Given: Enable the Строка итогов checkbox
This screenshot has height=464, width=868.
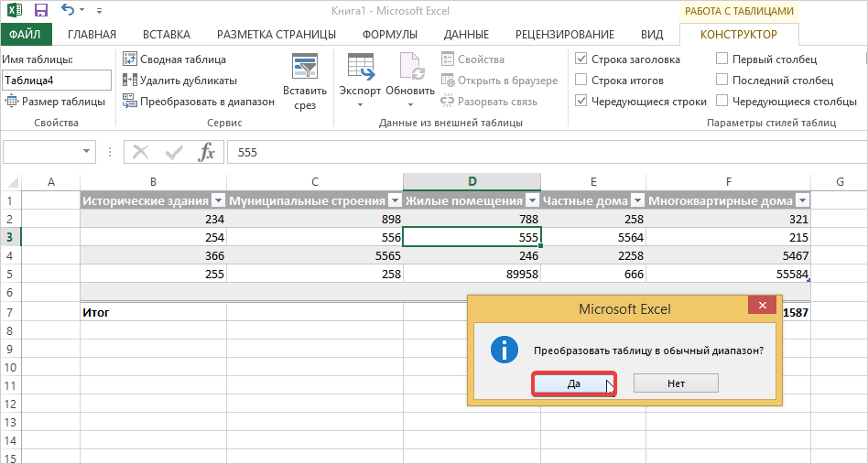Looking at the screenshot, I should (581, 81).
